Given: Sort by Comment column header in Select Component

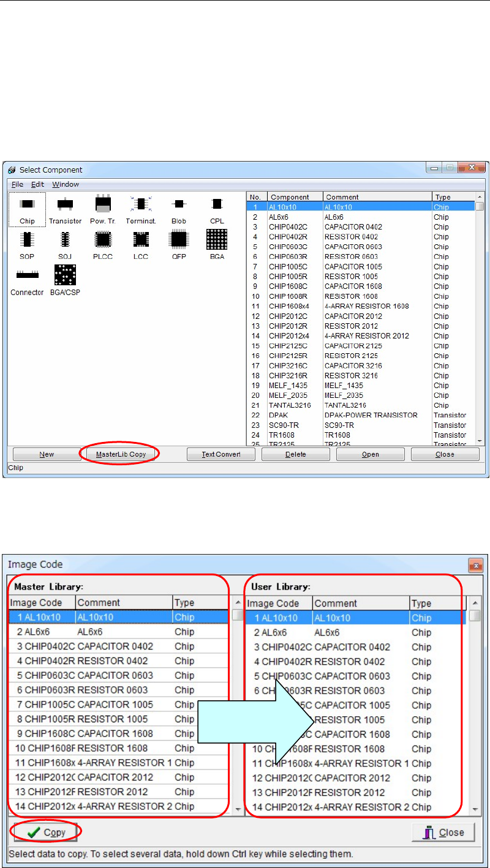Looking at the screenshot, I should point(377,197).
